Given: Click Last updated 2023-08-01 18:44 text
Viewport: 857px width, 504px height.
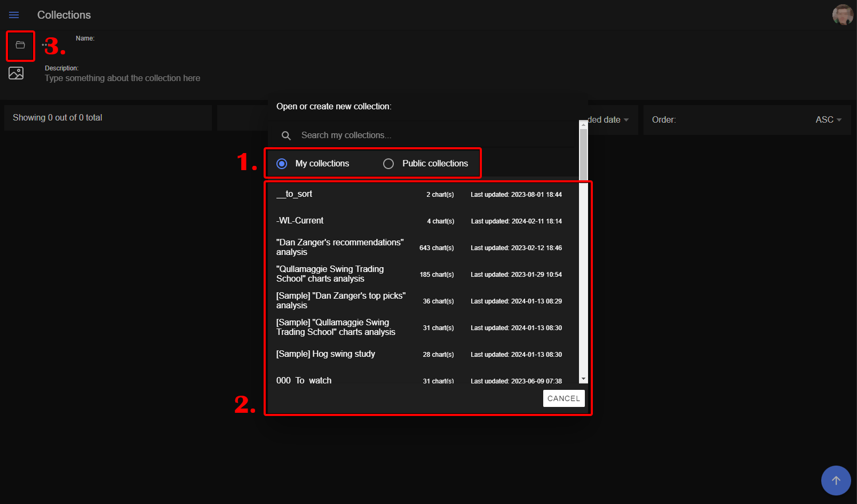Looking at the screenshot, I should 516,195.
